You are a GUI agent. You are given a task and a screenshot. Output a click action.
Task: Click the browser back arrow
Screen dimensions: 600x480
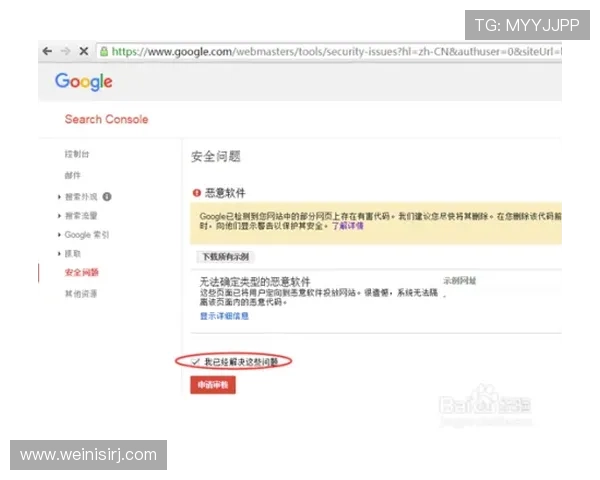(47, 51)
